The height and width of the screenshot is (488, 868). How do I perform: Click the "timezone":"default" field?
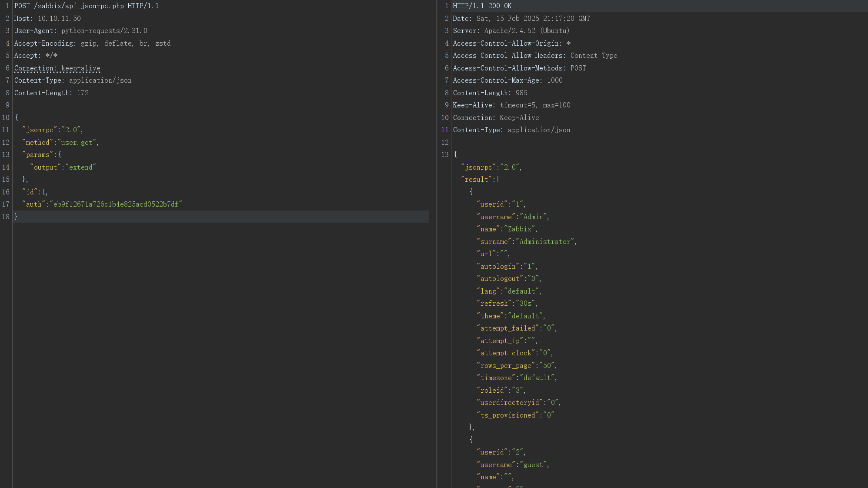(517, 378)
